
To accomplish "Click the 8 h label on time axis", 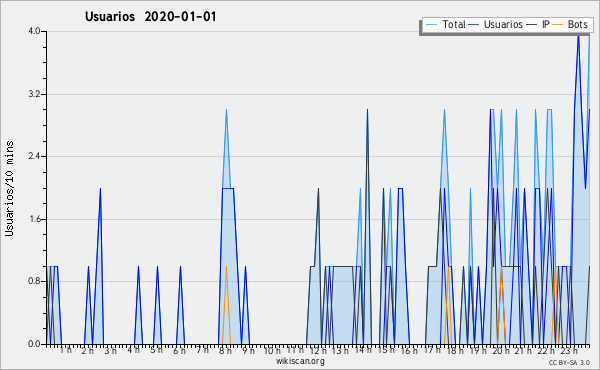I will pos(225,351).
